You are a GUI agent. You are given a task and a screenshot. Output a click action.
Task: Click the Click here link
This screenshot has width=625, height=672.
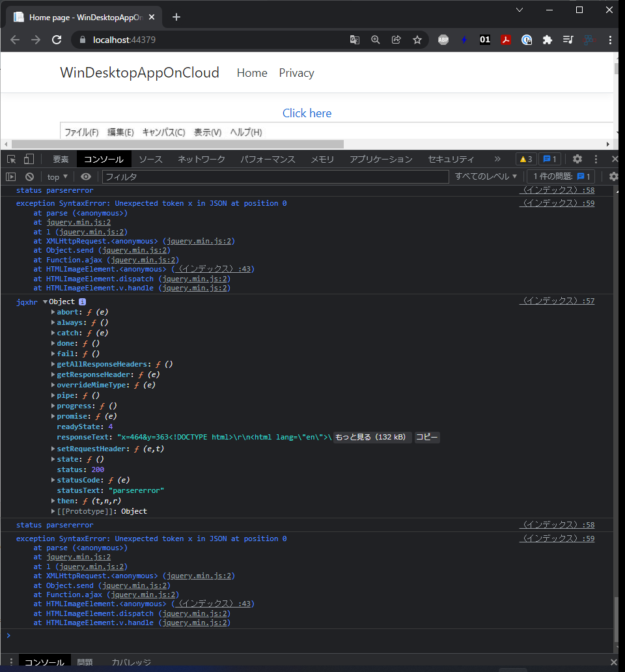(x=307, y=113)
